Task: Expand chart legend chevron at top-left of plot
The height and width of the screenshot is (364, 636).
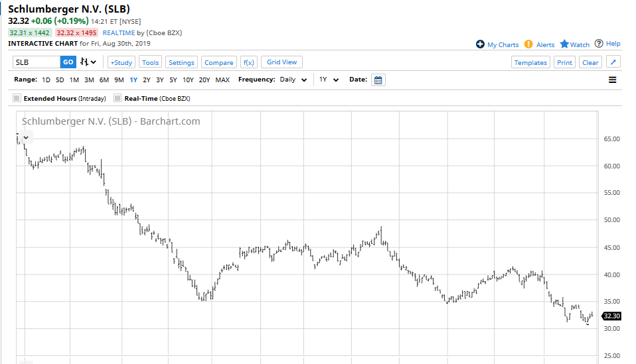Action: (x=26, y=138)
